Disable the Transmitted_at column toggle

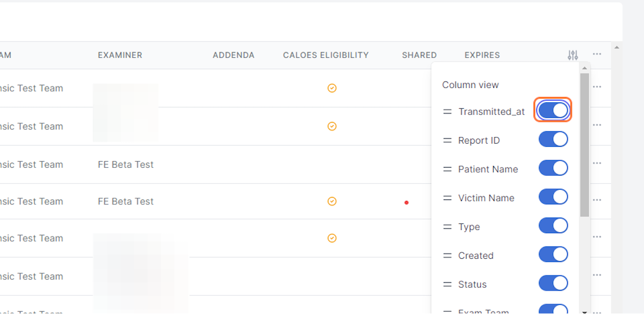(x=553, y=110)
